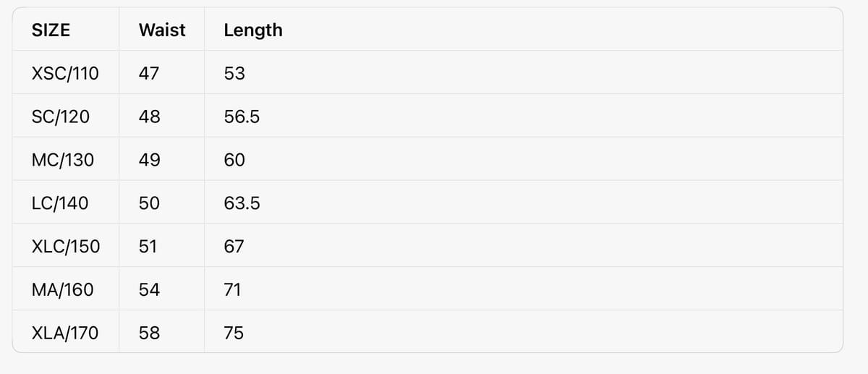The height and width of the screenshot is (374, 868).
Task: Click waist value 58
Action: point(150,333)
